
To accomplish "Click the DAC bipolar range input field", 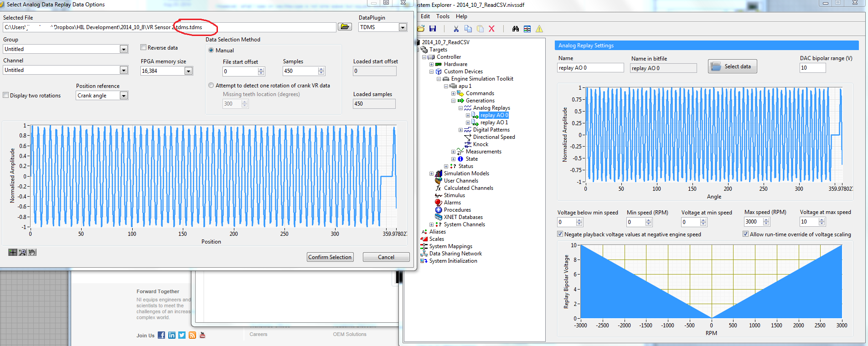I will (813, 68).
